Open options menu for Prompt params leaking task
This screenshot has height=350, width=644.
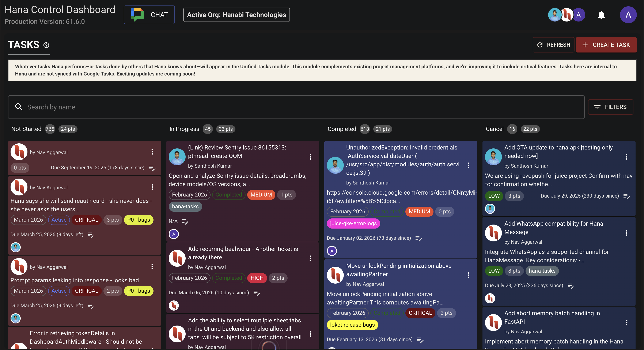tap(152, 266)
